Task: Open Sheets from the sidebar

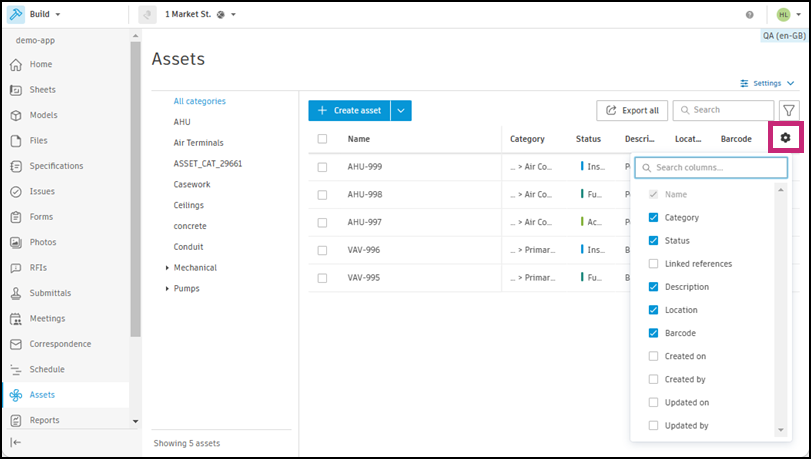Action: coord(42,90)
